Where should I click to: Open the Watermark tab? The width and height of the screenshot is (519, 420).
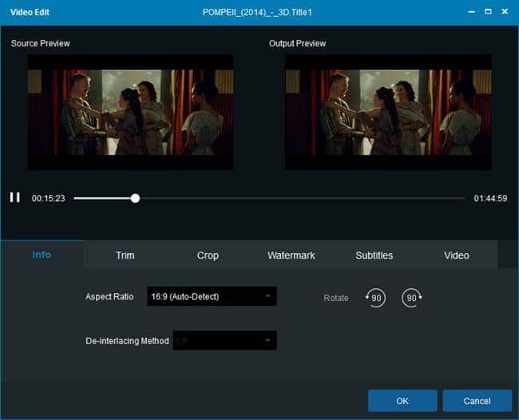pos(291,256)
